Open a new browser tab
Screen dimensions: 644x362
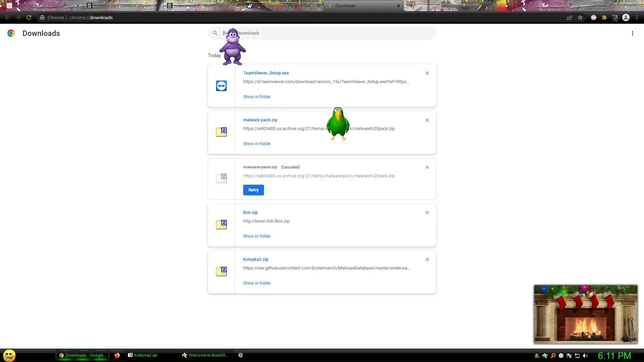[411, 6]
